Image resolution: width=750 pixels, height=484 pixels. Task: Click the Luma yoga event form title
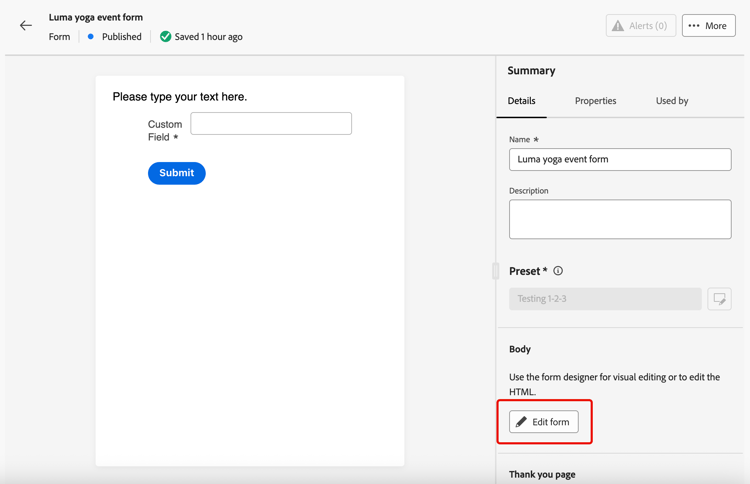pyautogui.click(x=96, y=17)
